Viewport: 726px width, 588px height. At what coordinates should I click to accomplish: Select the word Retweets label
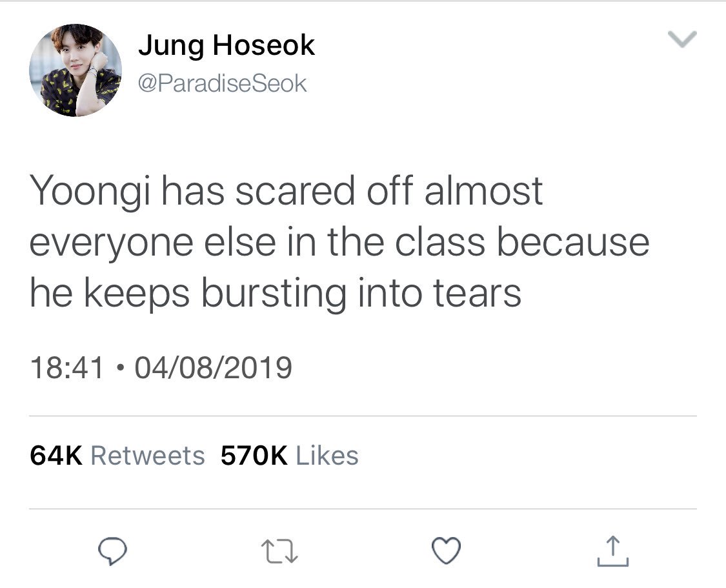coord(148,455)
